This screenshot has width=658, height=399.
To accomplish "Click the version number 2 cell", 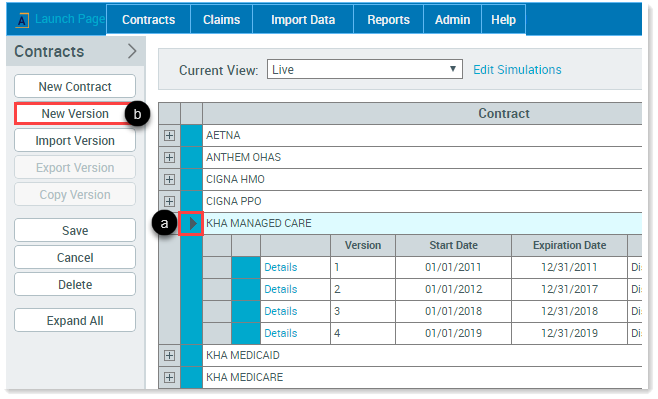I will (363, 289).
